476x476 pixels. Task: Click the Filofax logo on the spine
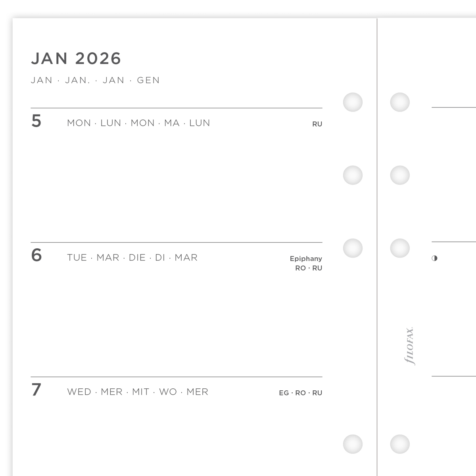pyautogui.click(x=409, y=346)
